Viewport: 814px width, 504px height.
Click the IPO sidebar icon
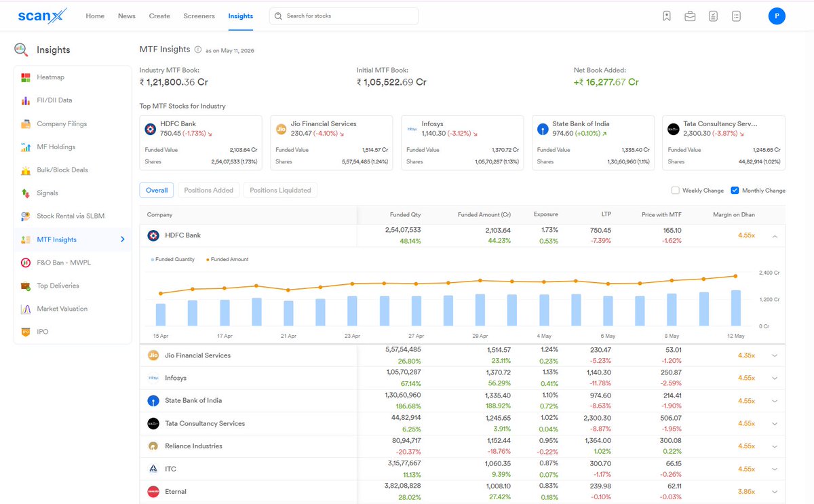[26, 332]
